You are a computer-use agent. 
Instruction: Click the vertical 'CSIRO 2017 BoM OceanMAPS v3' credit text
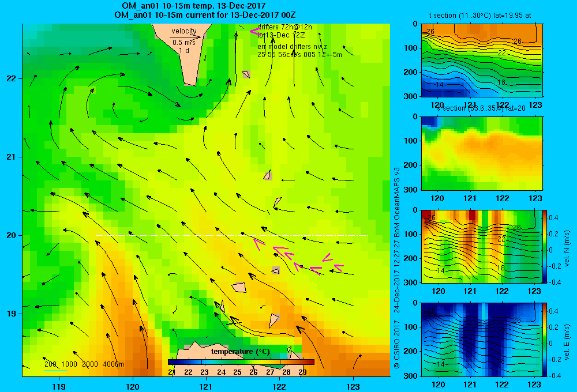point(397,267)
